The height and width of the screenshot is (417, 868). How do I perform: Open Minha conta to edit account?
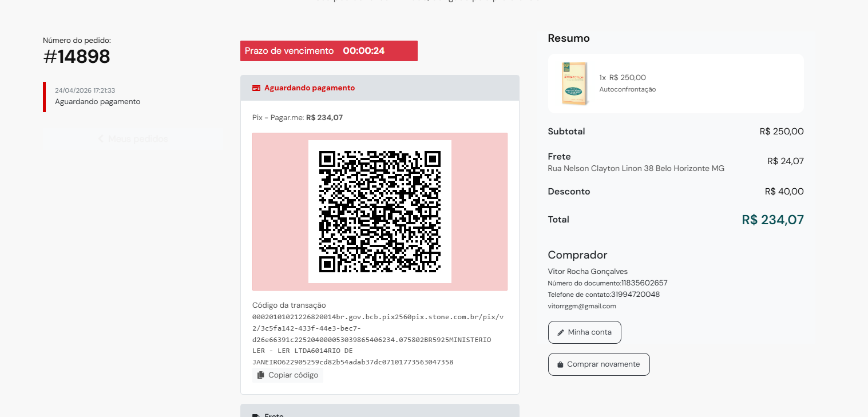tap(584, 332)
